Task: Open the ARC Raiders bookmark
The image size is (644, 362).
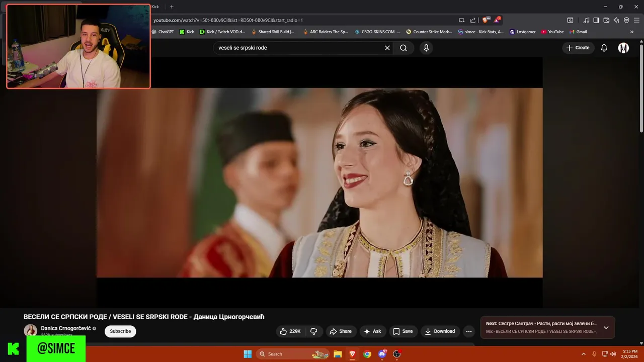Action: coord(326,32)
